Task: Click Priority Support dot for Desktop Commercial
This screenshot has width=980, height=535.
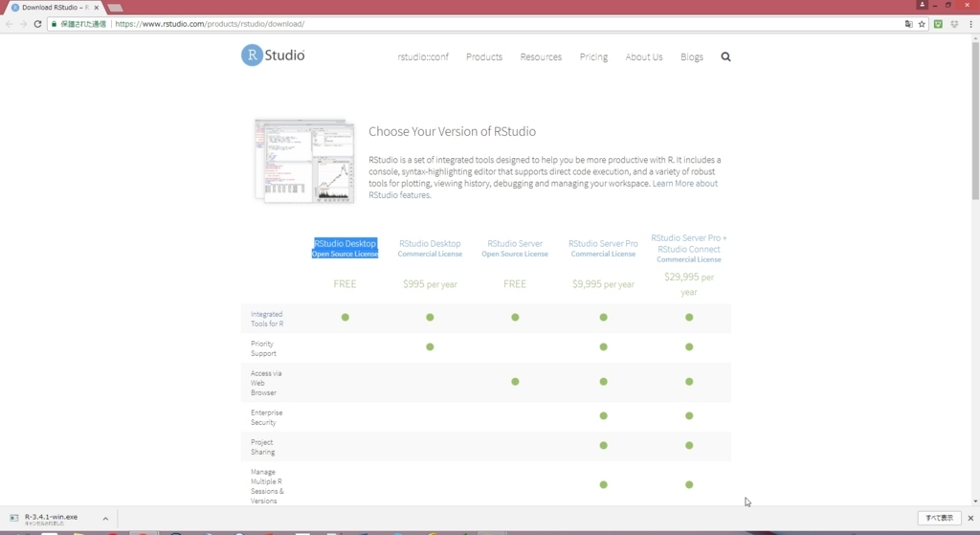Action: coord(430,346)
